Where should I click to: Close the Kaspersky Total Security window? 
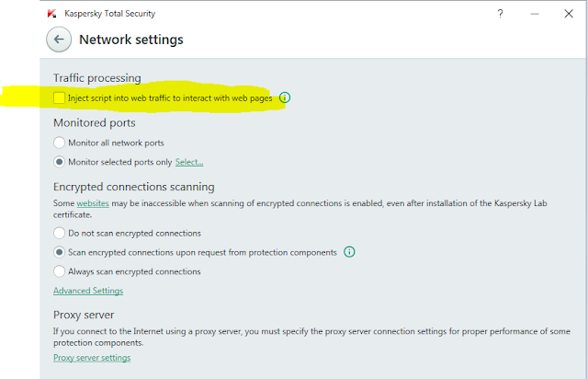coord(571,14)
